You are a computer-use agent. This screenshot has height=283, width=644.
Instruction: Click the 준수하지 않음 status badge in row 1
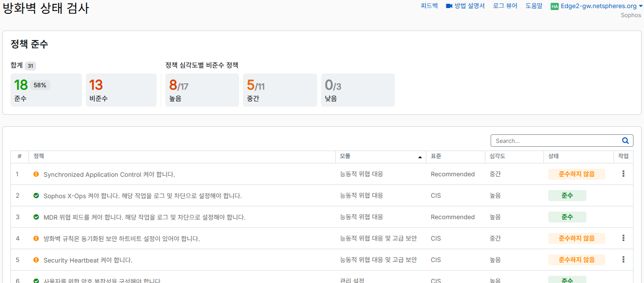pos(576,174)
